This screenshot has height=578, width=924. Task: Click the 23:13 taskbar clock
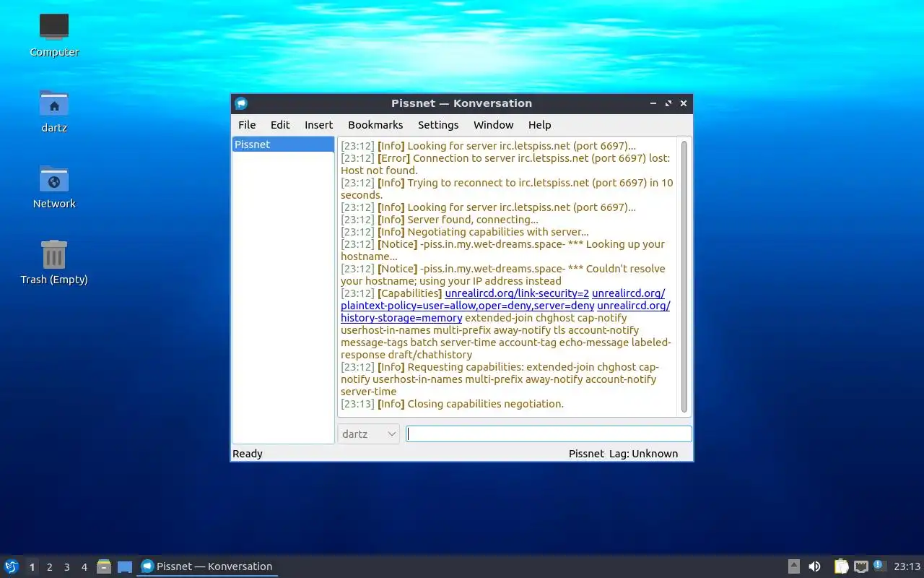(907, 566)
